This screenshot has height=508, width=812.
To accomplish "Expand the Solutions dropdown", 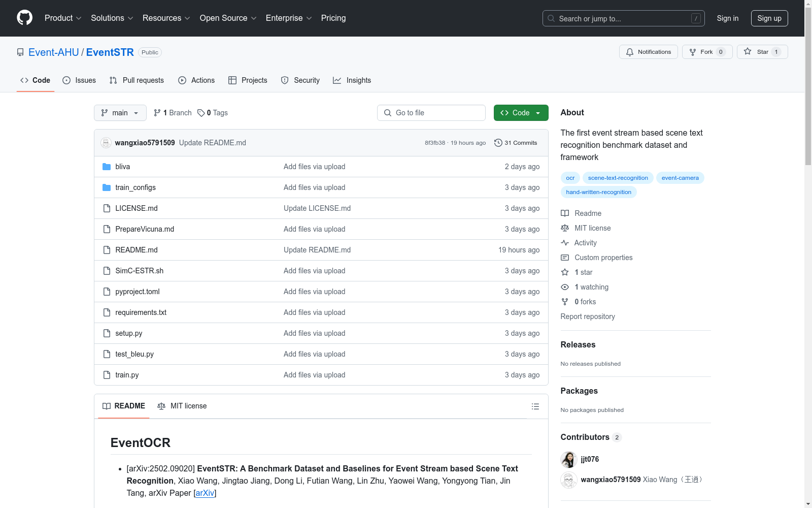I will click(x=112, y=18).
